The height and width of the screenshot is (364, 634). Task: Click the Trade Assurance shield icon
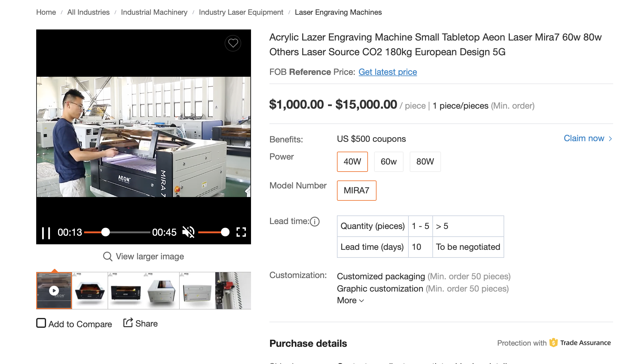coord(553,343)
